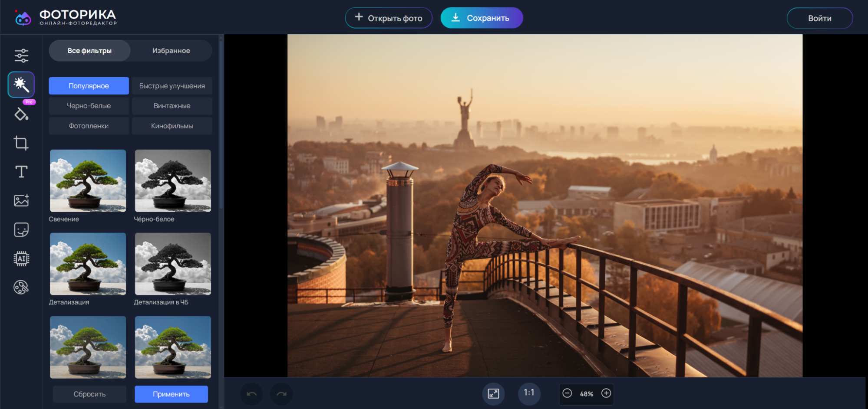Click the redo arrow

pos(281,394)
